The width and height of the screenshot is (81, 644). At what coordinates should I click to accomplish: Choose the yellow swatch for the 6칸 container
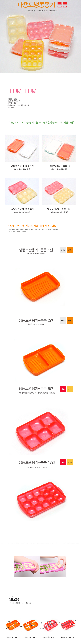70,389
